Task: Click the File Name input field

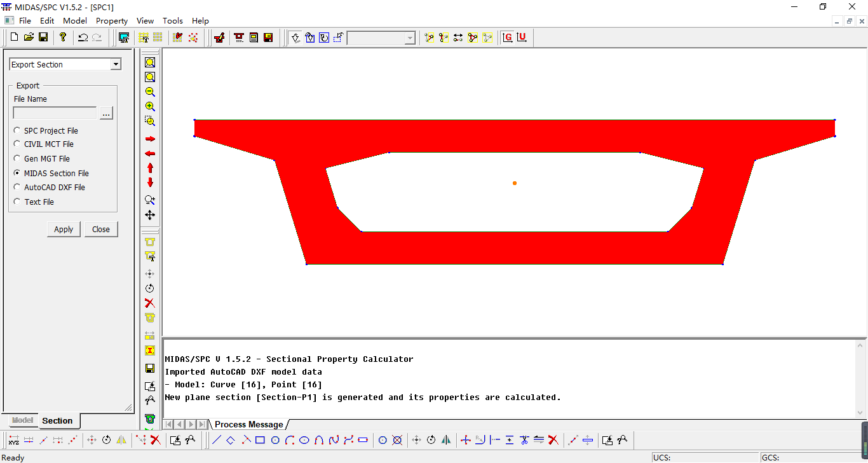Action: point(55,113)
